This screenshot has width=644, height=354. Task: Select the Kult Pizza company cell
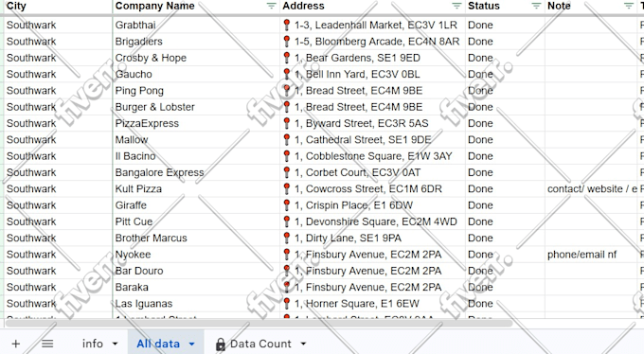click(196, 189)
